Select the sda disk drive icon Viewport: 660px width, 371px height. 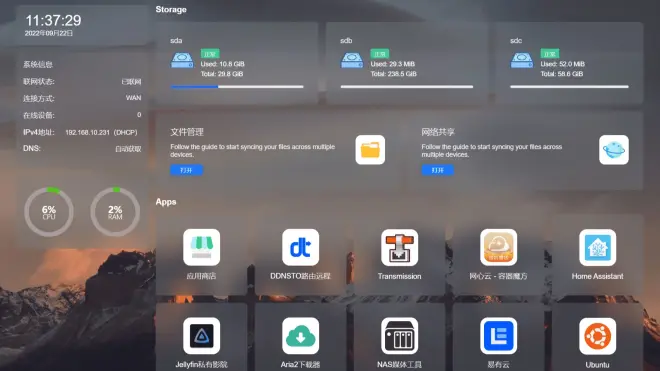(182, 60)
